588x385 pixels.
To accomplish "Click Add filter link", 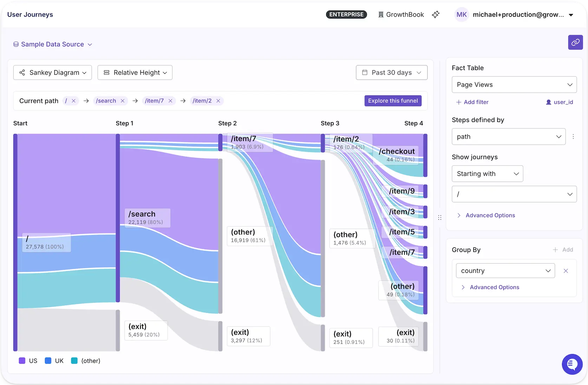I will (472, 102).
